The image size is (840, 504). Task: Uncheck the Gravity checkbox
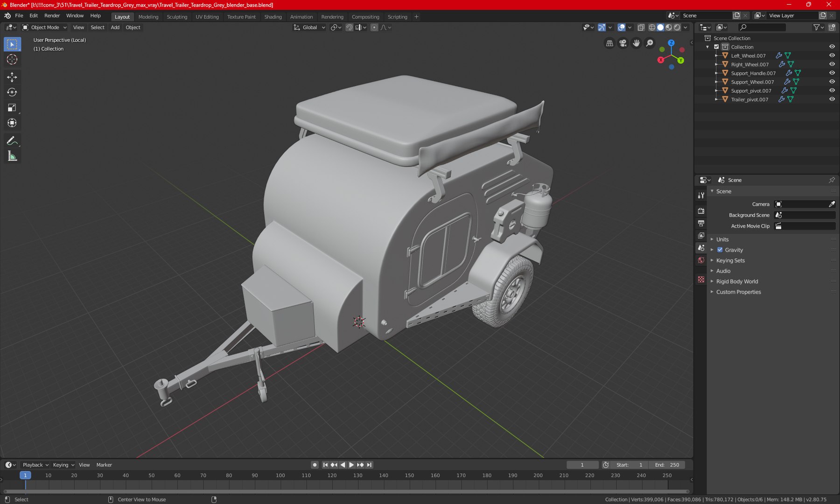coord(720,250)
